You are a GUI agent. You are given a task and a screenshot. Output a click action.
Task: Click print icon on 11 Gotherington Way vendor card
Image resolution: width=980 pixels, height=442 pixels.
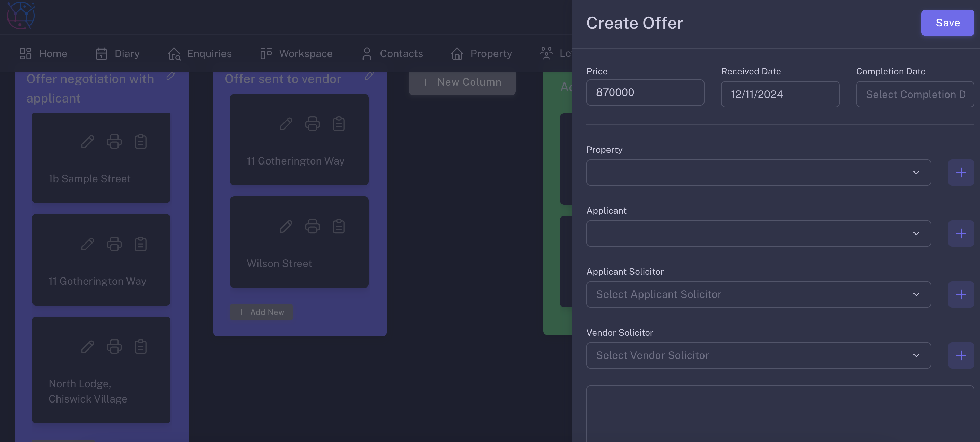pyautogui.click(x=312, y=124)
